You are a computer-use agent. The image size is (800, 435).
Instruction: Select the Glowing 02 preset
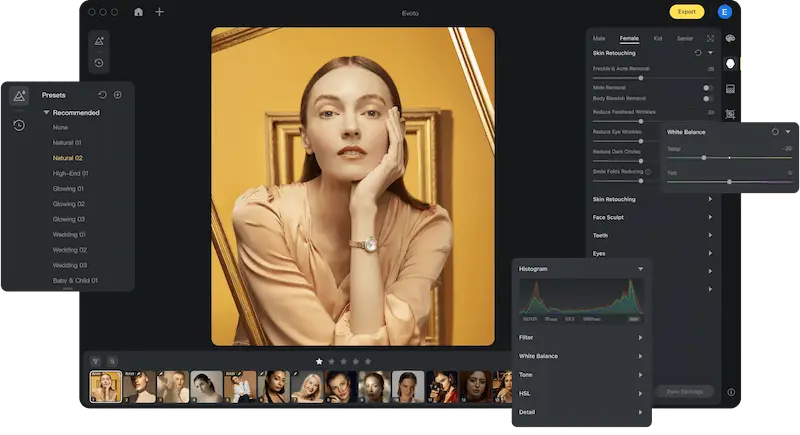click(69, 204)
